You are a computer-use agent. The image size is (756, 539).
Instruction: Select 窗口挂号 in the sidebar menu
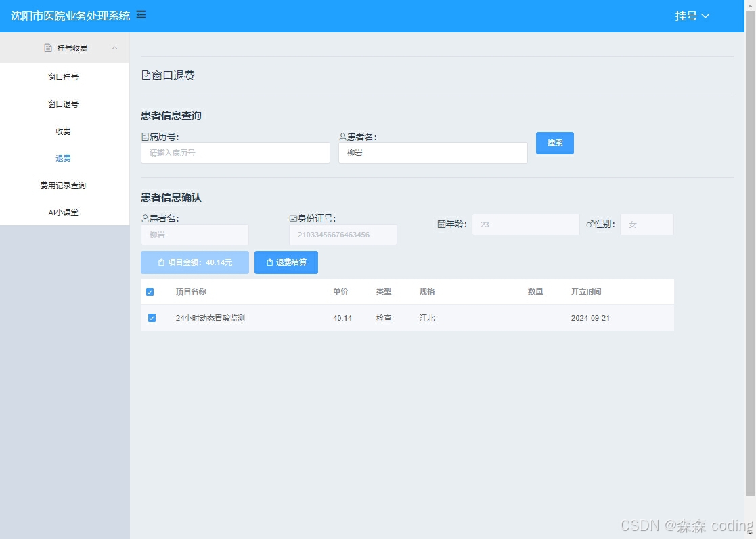click(x=62, y=76)
